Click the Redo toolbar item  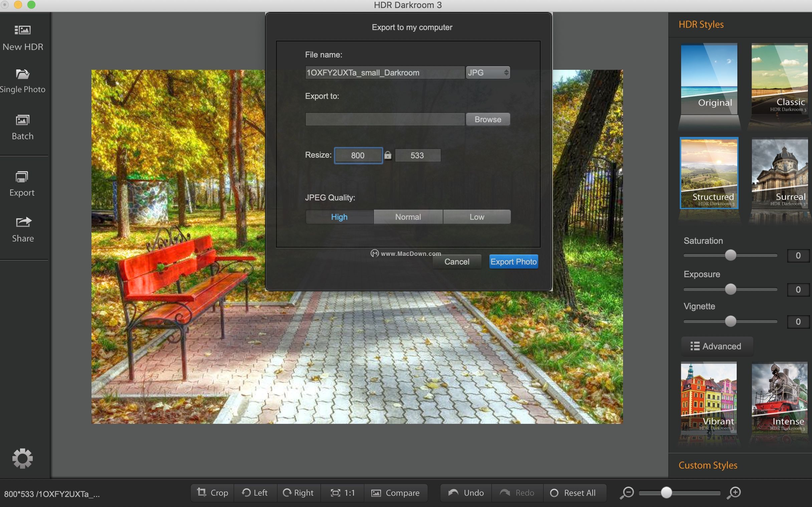(x=517, y=493)
